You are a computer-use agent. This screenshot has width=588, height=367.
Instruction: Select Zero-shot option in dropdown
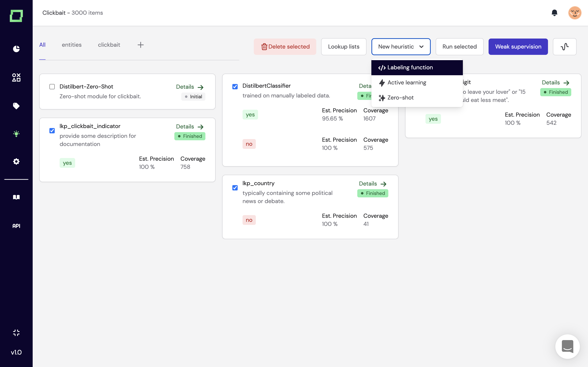coord(400,98)
